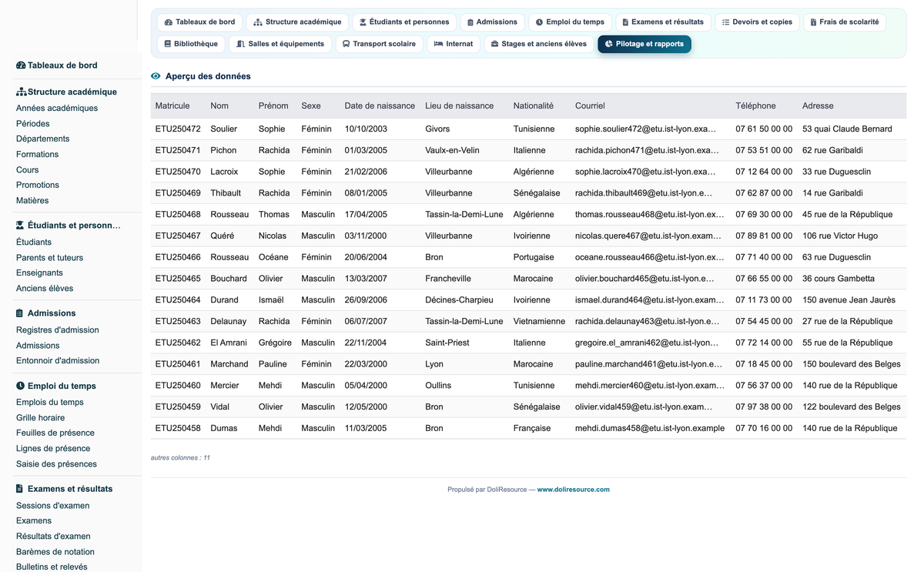Click the bed icon in Internat tab
This screenshot has height=572, width=924.
pyautogui.click(x=438, y=44)
